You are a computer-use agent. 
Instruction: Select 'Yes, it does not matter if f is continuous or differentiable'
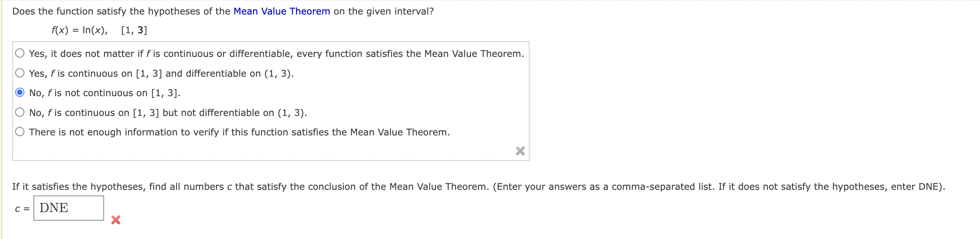tap(20, 53)
